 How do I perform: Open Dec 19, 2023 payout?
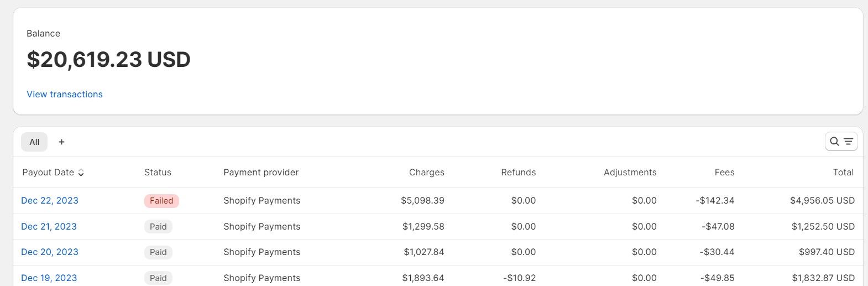click(x=49, y=278)
